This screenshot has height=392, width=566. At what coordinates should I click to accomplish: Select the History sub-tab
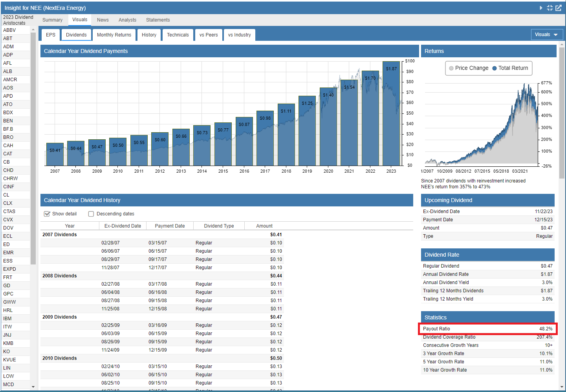click(149, 35)
